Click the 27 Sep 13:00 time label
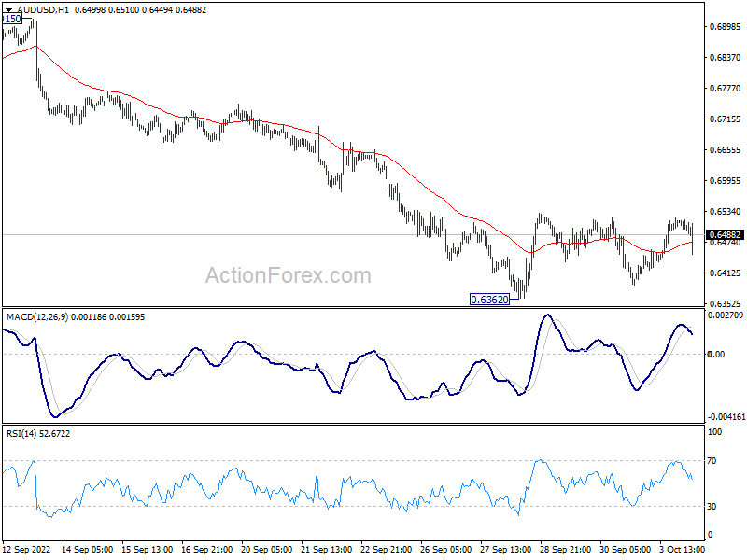 (x=506, y=550)
